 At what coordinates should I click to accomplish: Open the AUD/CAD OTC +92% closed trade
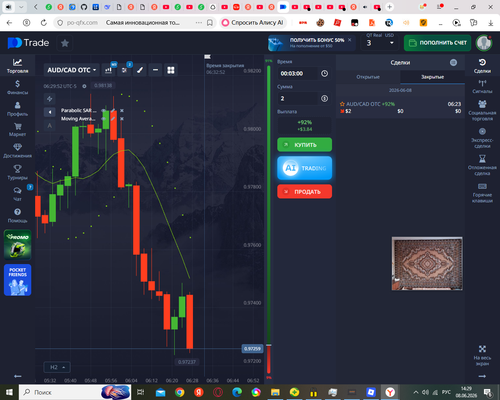tap(400, 107)
